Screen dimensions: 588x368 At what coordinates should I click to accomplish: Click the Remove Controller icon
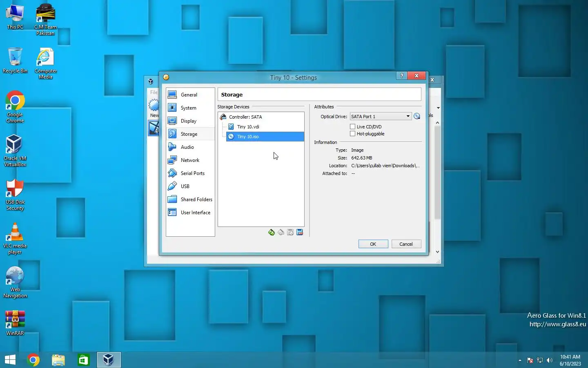281,232
